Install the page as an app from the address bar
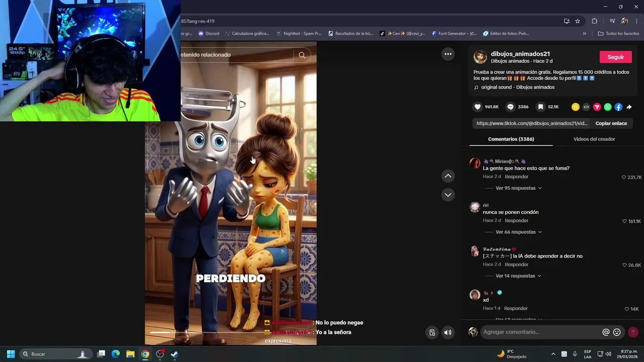The image size is (644, 362). coord(567,21)
